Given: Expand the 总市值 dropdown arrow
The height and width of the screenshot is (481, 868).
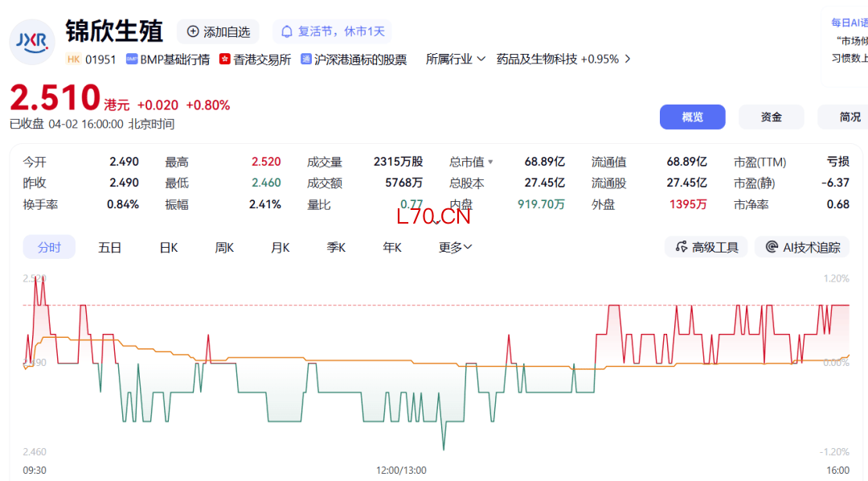Looking at the screenshot, I should [490, 162].
